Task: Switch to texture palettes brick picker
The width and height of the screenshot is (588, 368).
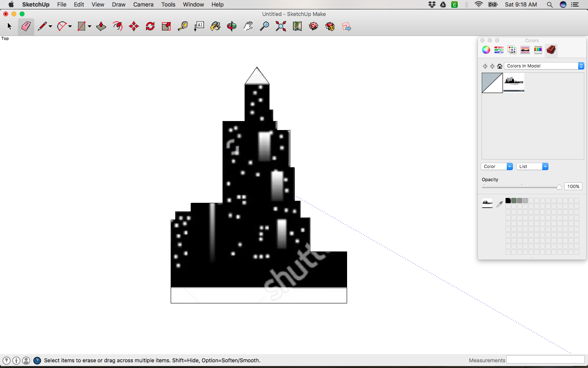Action: [x=551, y=50]
